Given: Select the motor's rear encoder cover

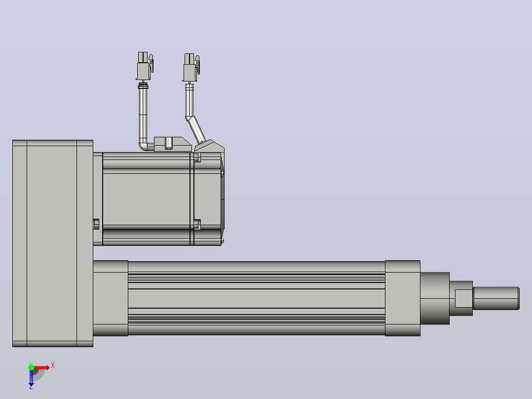Looking at the screenshot, I should point(208,199).
